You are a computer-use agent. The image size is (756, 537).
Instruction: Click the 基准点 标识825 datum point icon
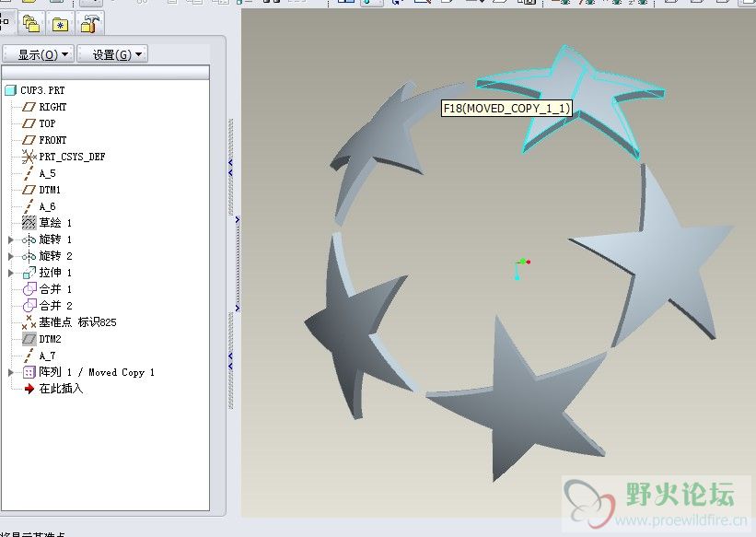pyautogui.click(x=29, y=322)
